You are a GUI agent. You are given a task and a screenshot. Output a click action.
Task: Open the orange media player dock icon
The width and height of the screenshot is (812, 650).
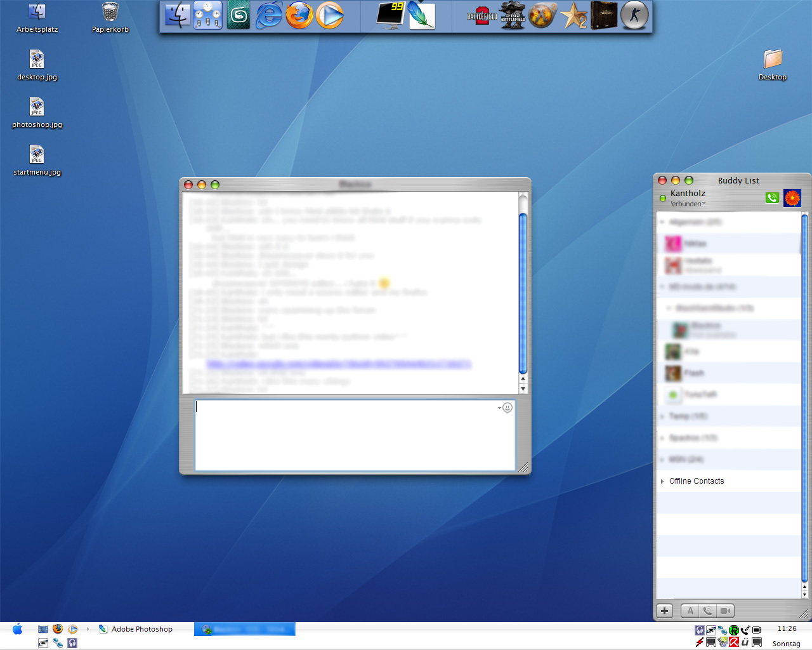point(330,15)
